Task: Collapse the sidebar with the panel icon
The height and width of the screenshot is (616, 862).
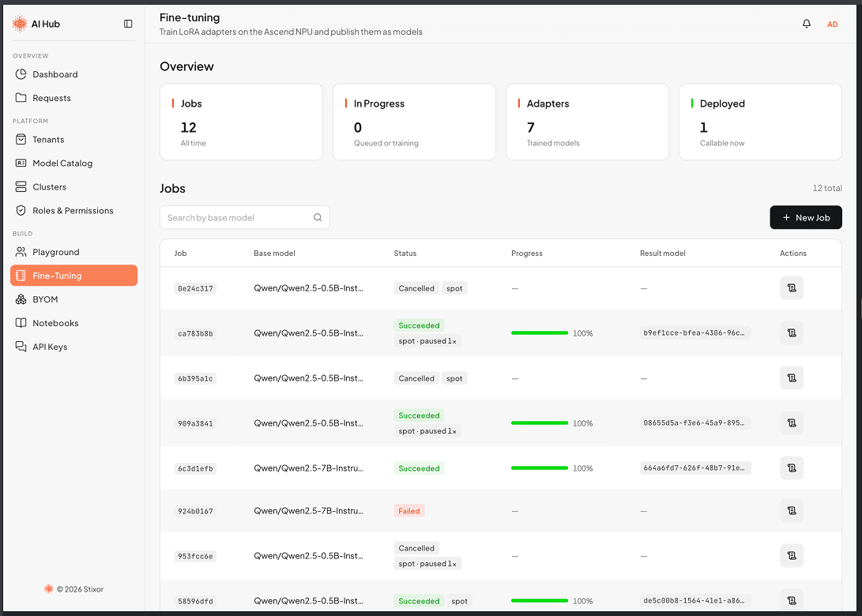Action: 128,24
